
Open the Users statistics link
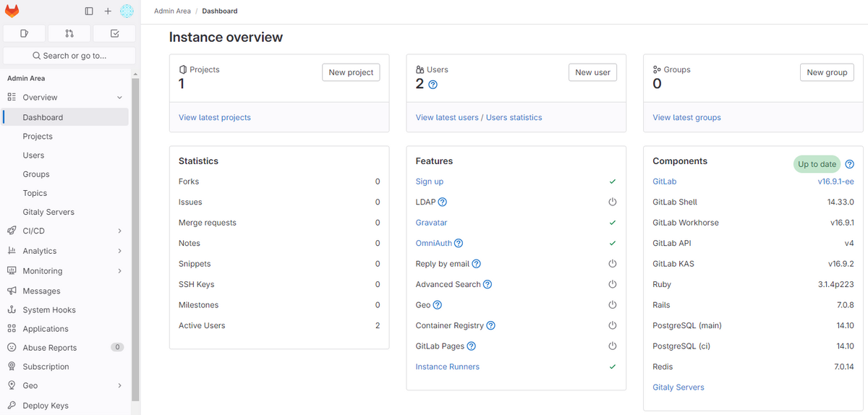pyautogui.click(x=514, y=117)
